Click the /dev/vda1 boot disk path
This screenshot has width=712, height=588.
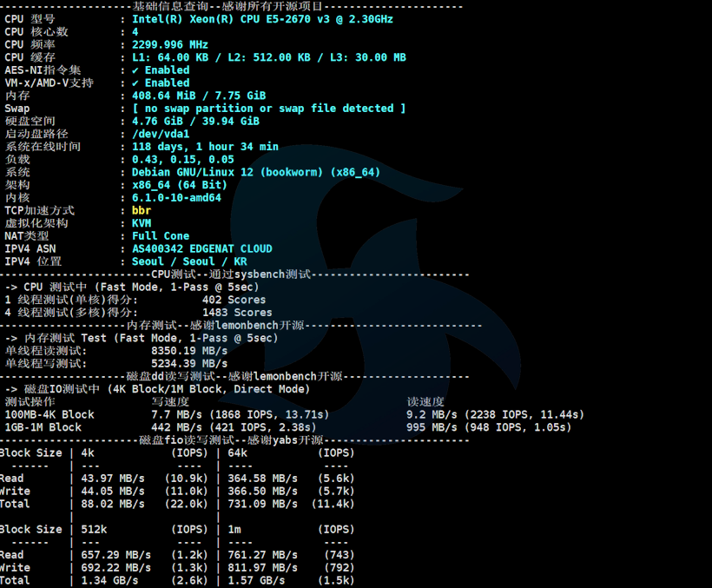coord(161,134)
